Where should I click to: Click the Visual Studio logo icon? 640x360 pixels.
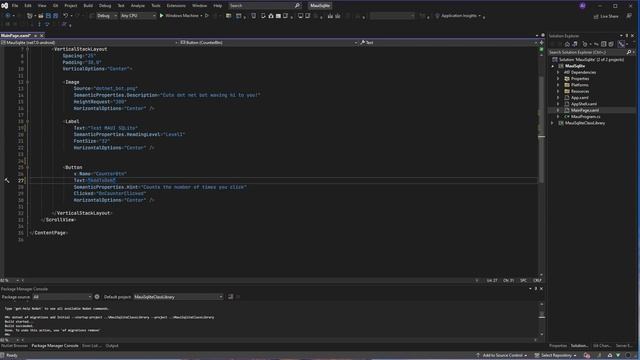[x=4, y=6]
